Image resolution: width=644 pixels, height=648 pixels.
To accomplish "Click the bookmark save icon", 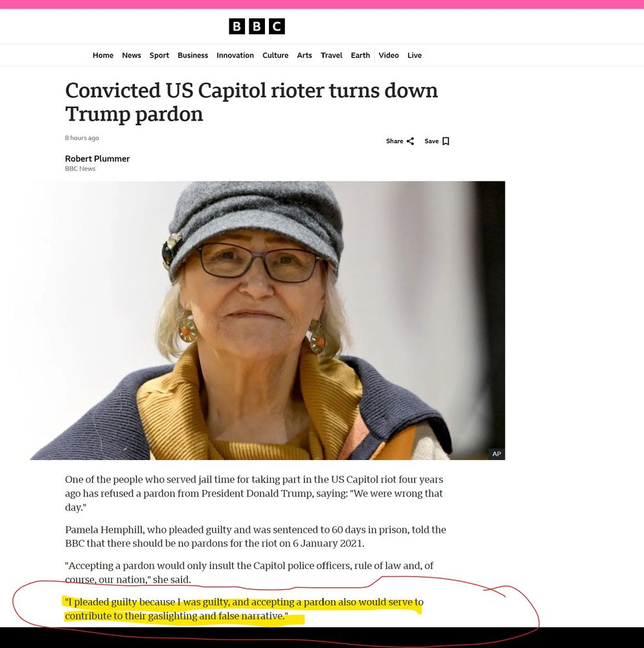I will (x=446, y=141).
